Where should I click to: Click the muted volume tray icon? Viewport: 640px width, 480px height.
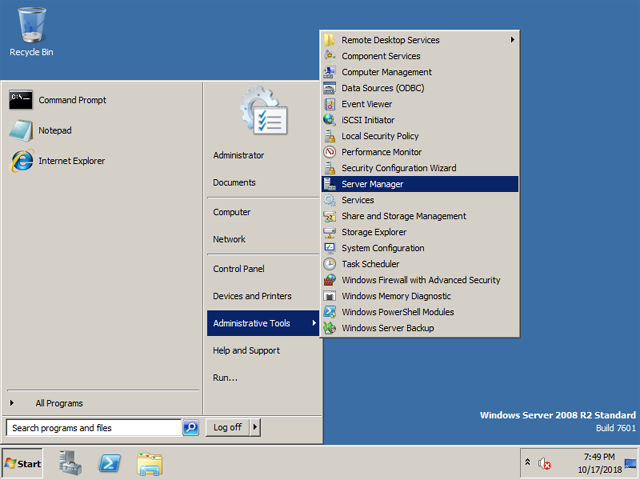point(544,464)
